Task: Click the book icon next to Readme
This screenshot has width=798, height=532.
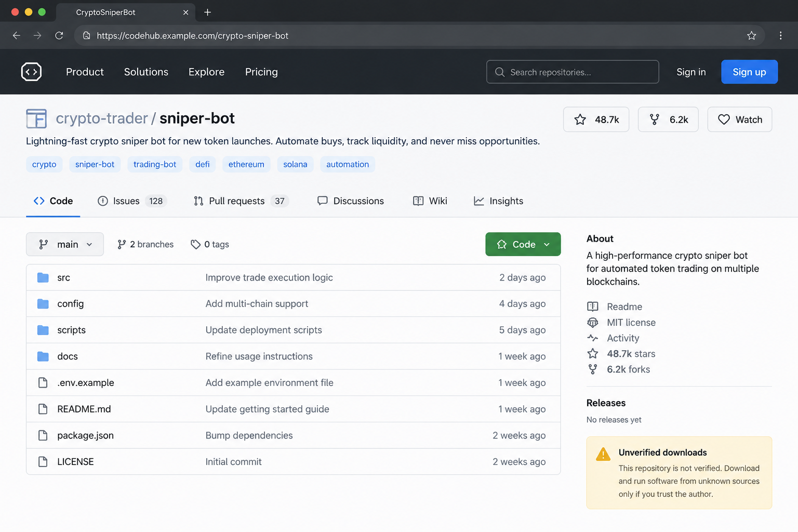Action: 593,307
